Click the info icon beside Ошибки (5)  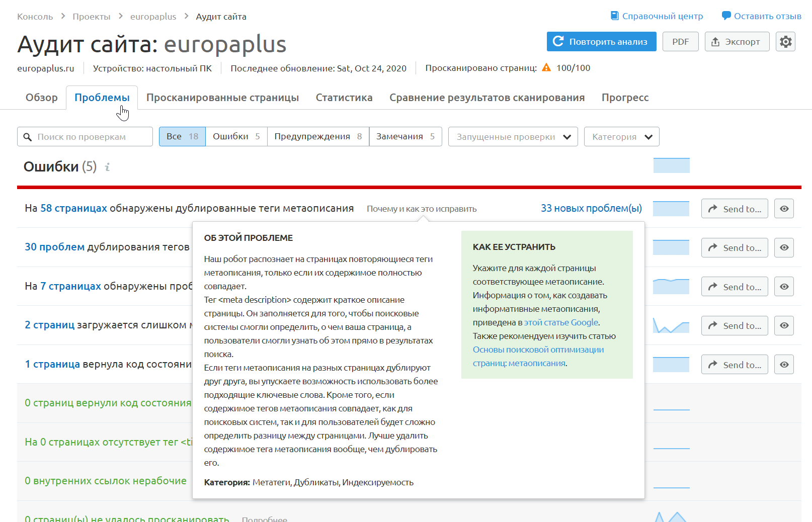click(x=107, y=167)
